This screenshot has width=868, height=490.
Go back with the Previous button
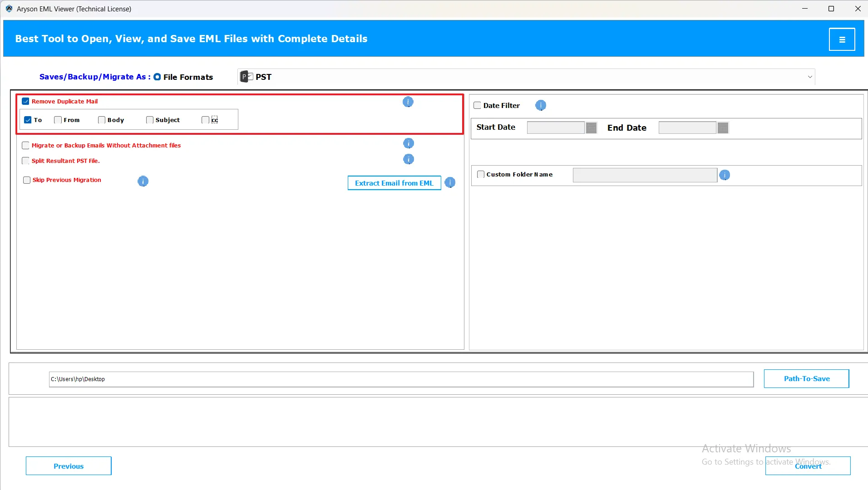[x=69, y=466]
